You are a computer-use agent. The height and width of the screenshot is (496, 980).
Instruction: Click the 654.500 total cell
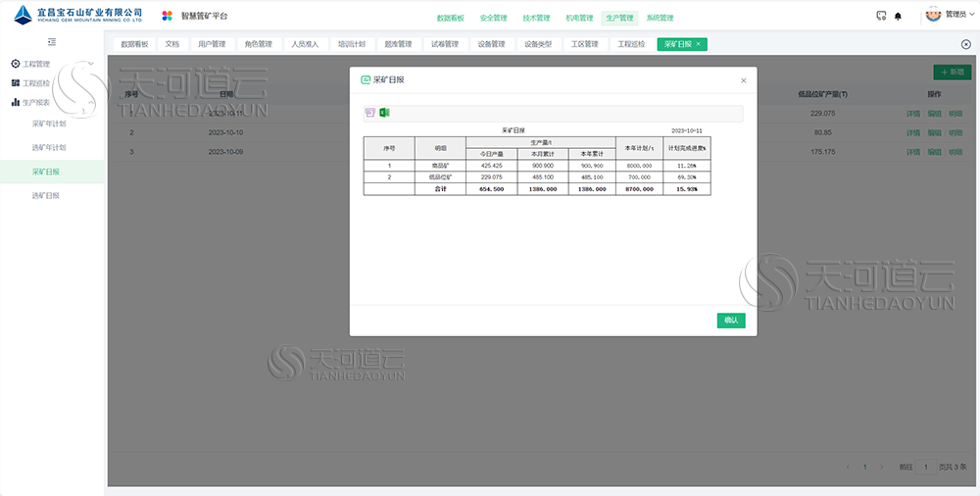pyautogui.click(x=491, y=189)
